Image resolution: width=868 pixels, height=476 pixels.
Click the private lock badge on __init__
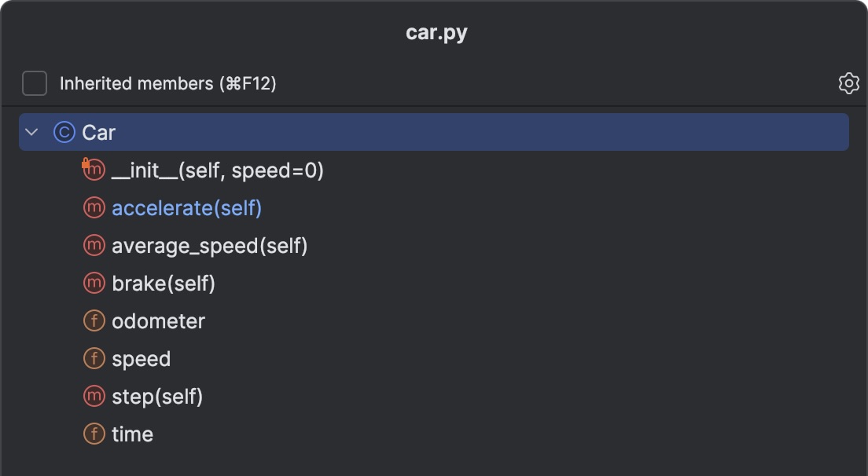(86, 163)
